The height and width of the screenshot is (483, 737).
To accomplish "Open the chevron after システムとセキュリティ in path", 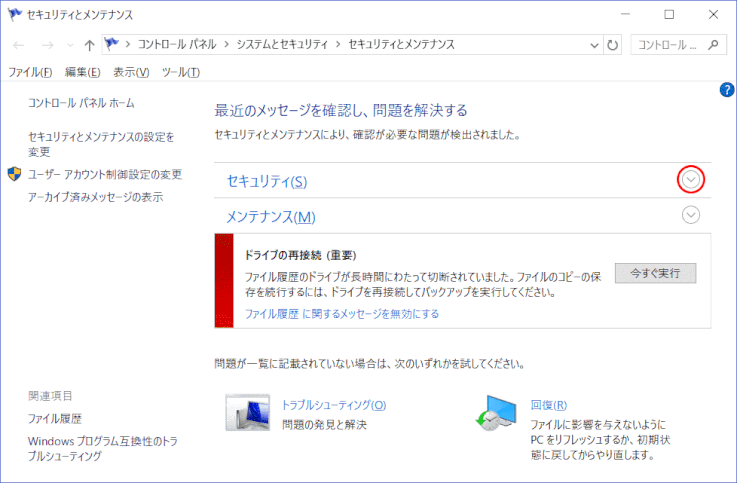I will tap(338, 45).
